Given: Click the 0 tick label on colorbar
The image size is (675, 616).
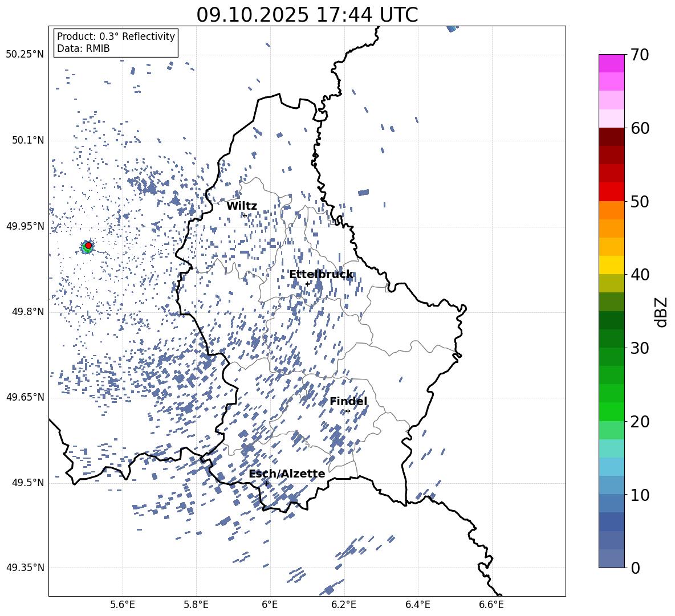Looking at the screenshot, I should pyautogui.click(x=635, y=568).
